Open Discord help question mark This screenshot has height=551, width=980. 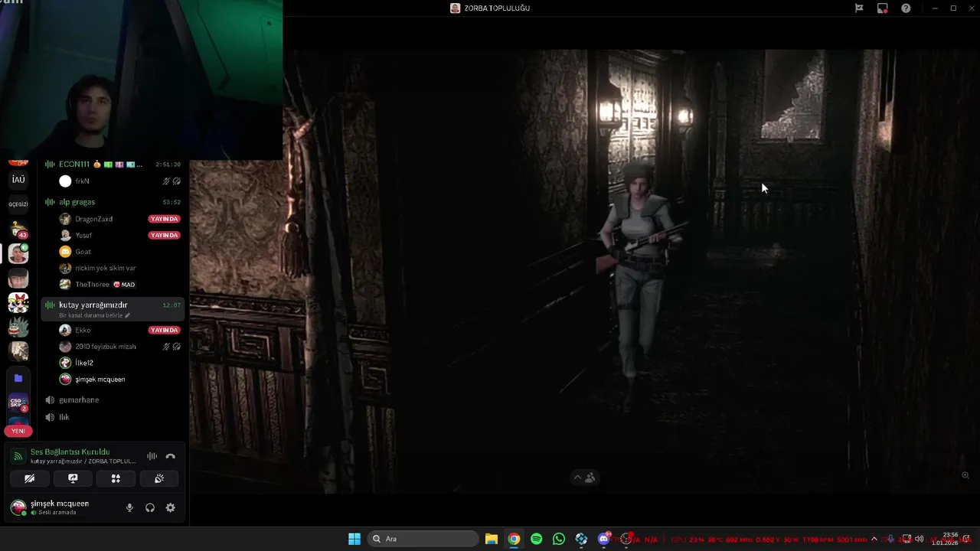(x=906, y=8)
